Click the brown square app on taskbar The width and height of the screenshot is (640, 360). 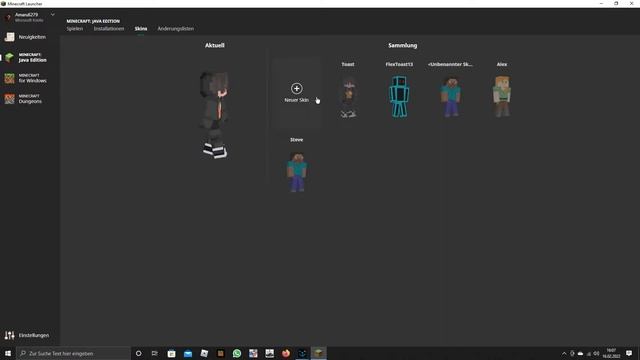click(x=220, y=353)
